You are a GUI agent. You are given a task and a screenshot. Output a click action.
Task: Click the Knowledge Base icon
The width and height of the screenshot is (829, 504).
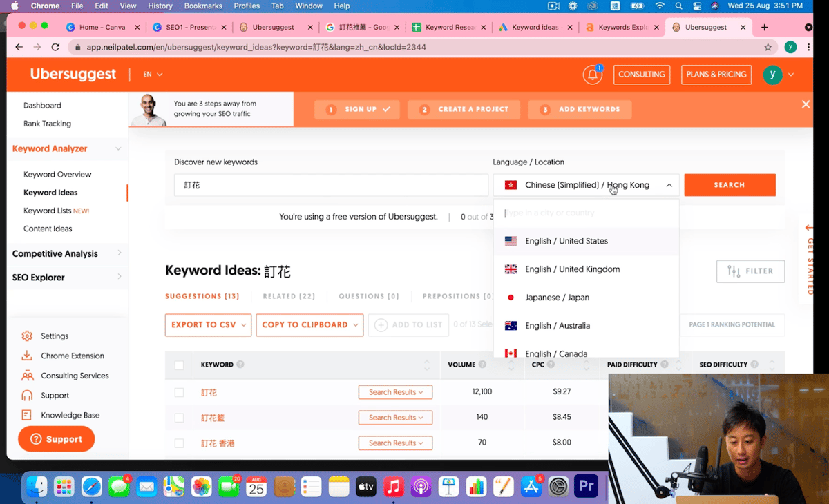coord(27,415)
